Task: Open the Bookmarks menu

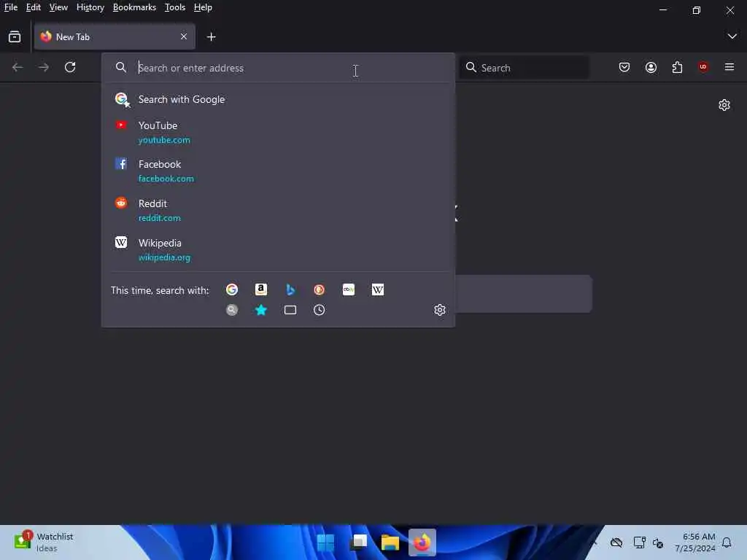Action: (134, 7)
